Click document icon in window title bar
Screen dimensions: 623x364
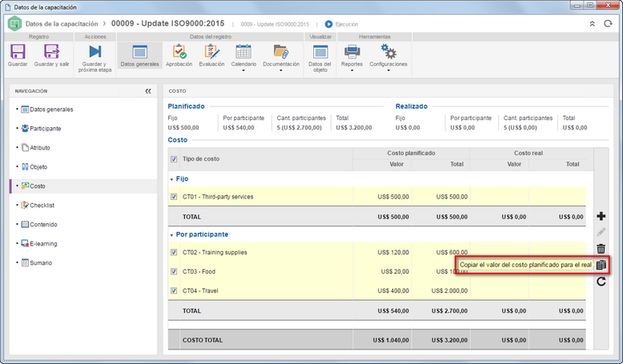[x=7, y=7]
